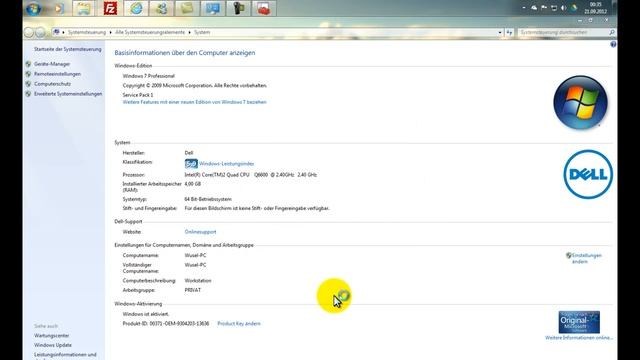Expand arrow after Systemsteuerung breadcrumb
Viewport: 640px width, 360px height.
click(x=110, y=32)
